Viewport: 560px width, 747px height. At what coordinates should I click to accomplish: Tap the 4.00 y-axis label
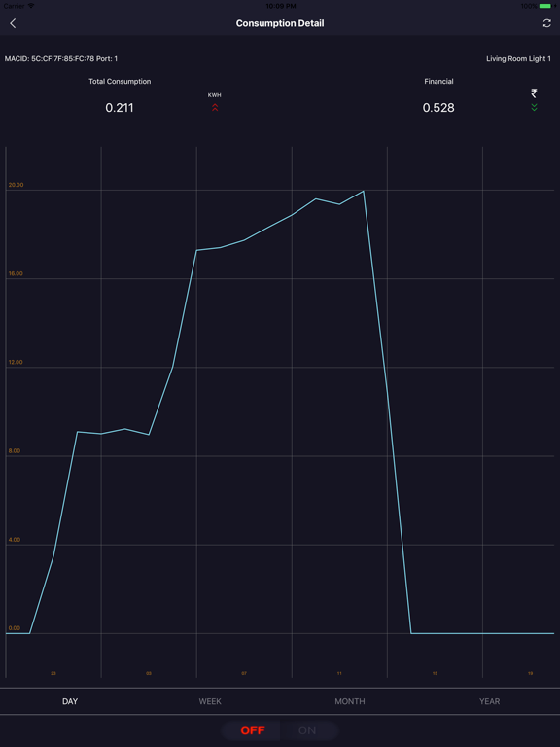15,539
